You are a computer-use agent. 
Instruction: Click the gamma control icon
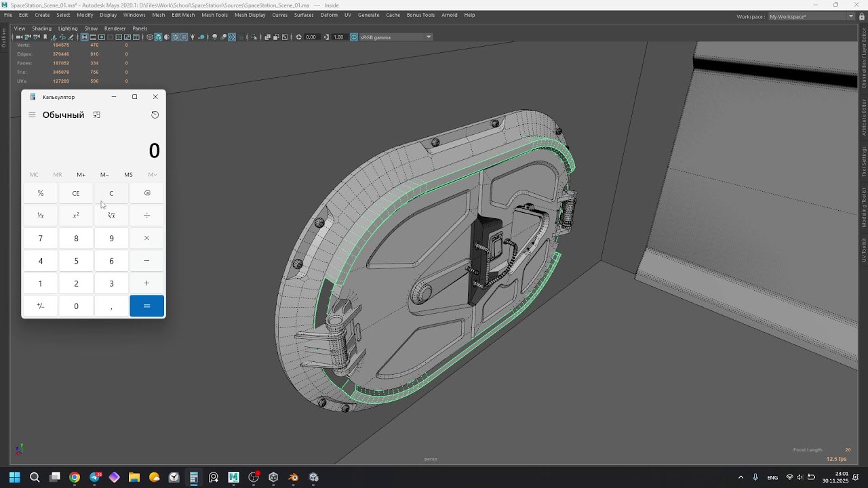(x=327, y=37)
